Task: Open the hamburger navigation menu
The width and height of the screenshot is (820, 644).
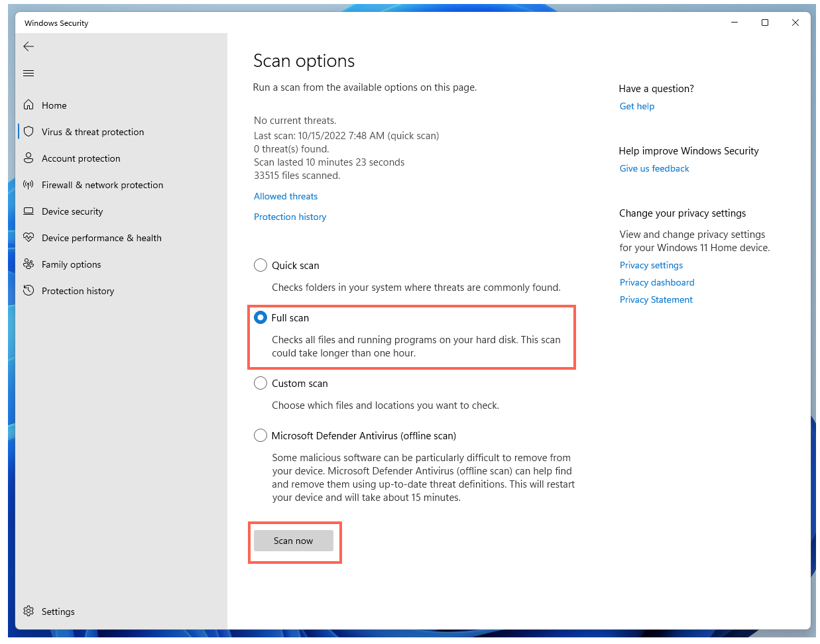Action: [x=29, y=74]
